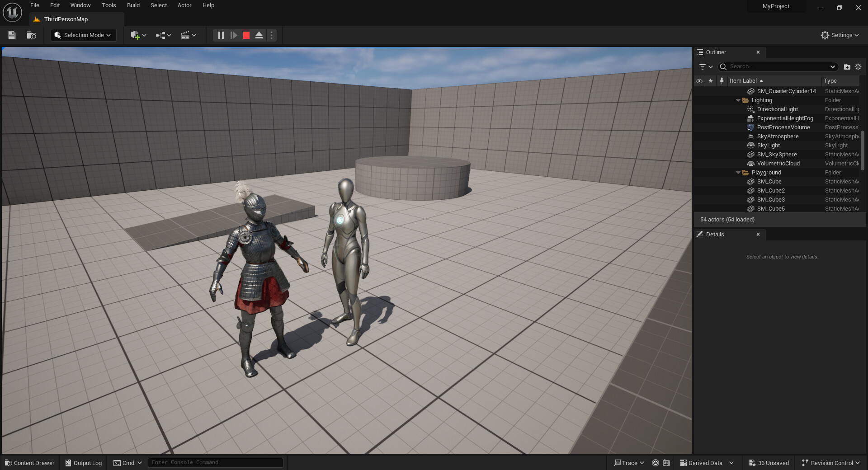Screen dimensions: 868x470
Task: Open the File menu
Action: coord(35,5)
